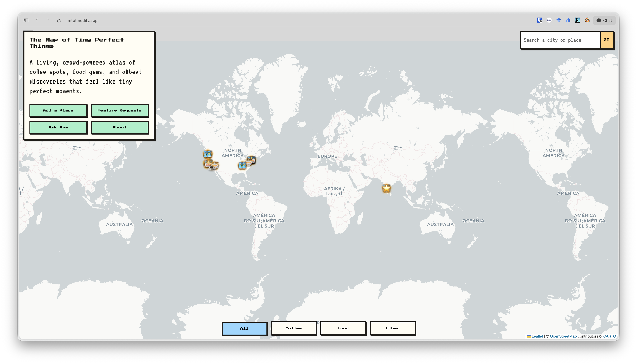Click 'The Map of Tiny Perfect Things' title
Image resolution: width=637 pixels, height=364 pixels.
(x=76, y=43)
